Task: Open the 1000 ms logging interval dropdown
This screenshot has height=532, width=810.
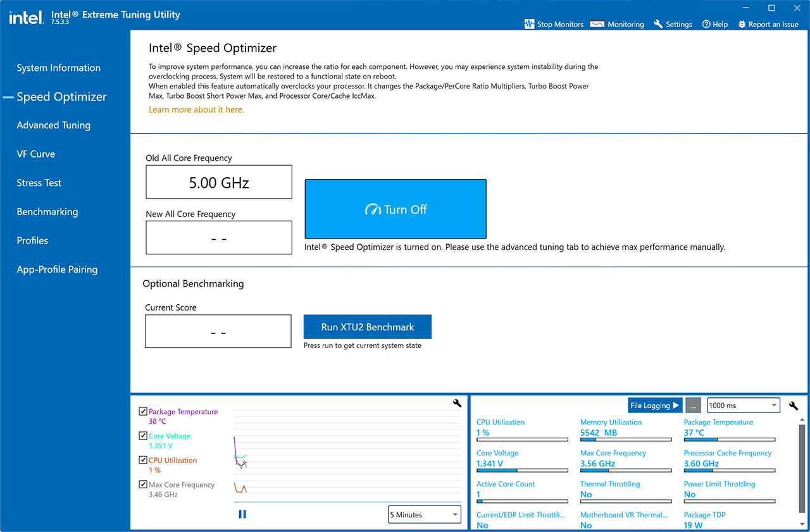Action: coord(744,405)
